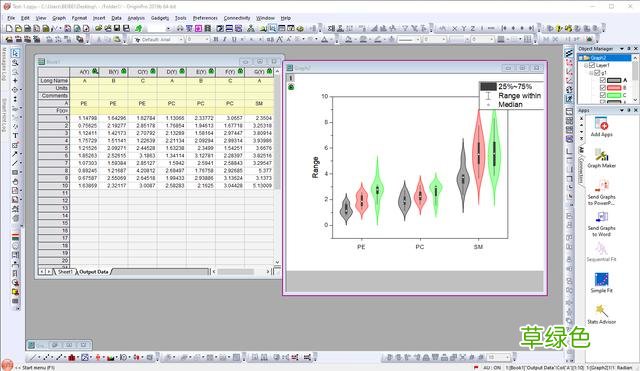
Task: Open Send Graphs to Word app
Action: 601,224
